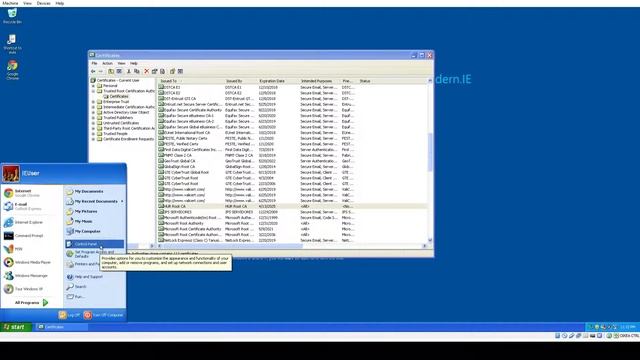
Task: Click the Log Off button
Action: 69,315
